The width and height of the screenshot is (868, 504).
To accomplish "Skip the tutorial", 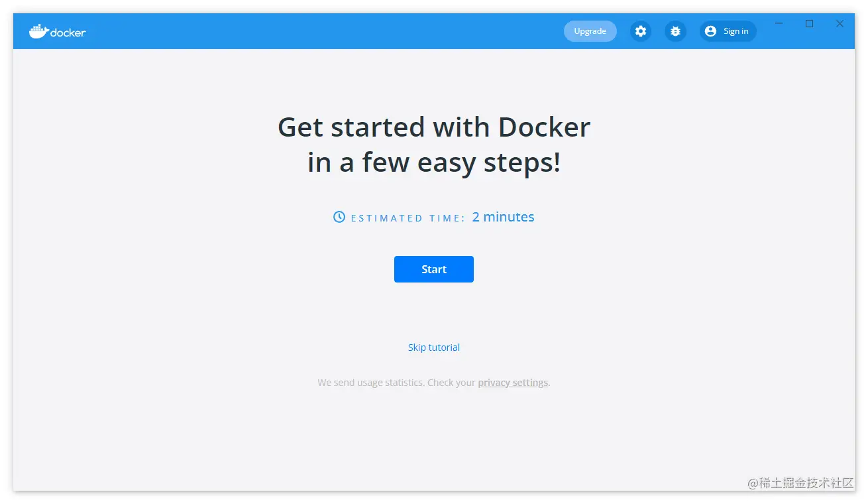I will [x=434, y=347].
